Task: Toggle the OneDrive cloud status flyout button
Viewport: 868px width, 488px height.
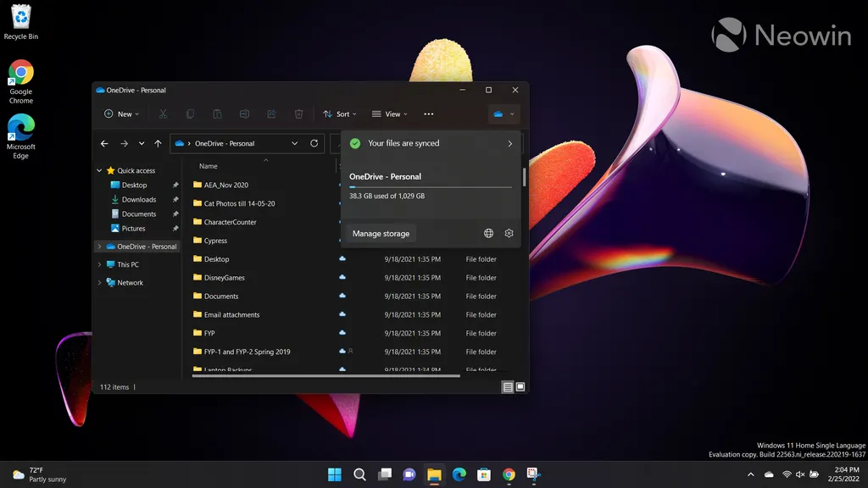Action: tap(504, 114)
